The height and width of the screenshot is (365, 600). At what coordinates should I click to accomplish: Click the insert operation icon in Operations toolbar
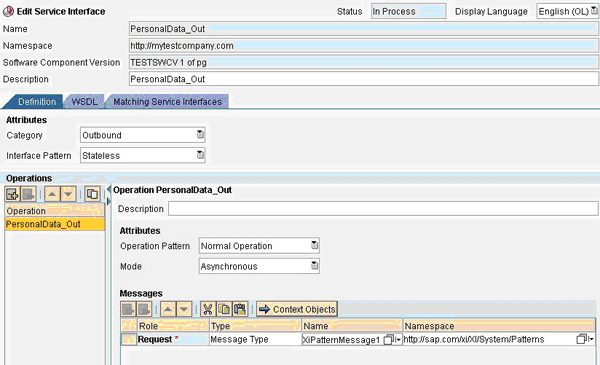click(12, 194)
